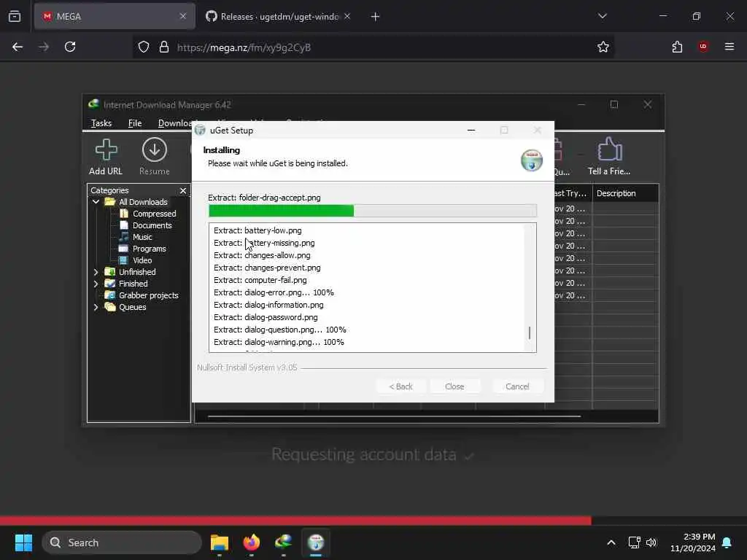Click the browser forward arrow
The height and width of the screenshot is (560, 747).
pos(44,47)
